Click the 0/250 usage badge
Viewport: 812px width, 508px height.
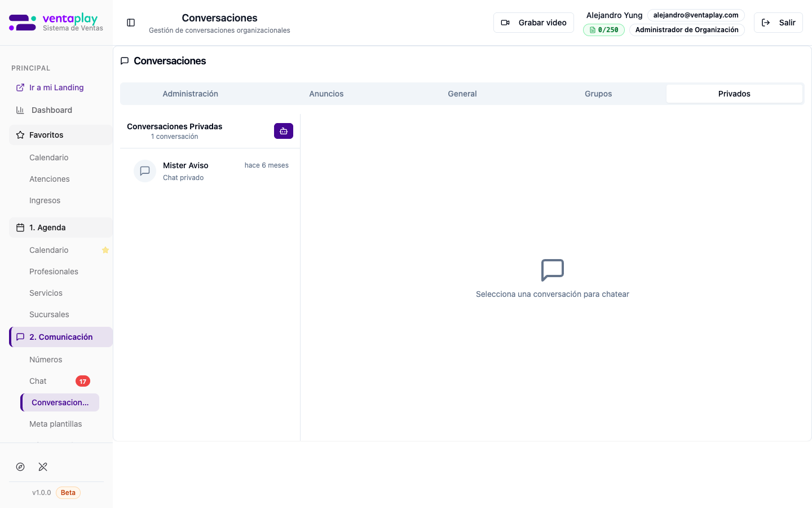[604, 30]
